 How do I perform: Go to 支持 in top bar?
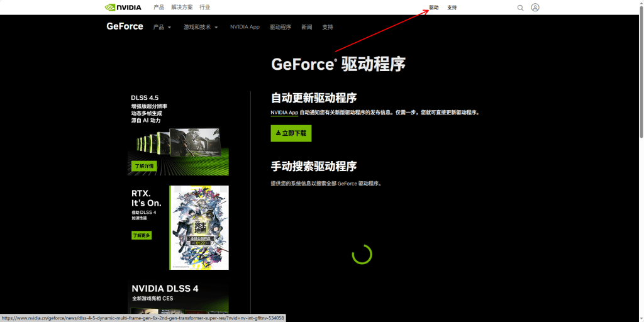tap(452, 8)
